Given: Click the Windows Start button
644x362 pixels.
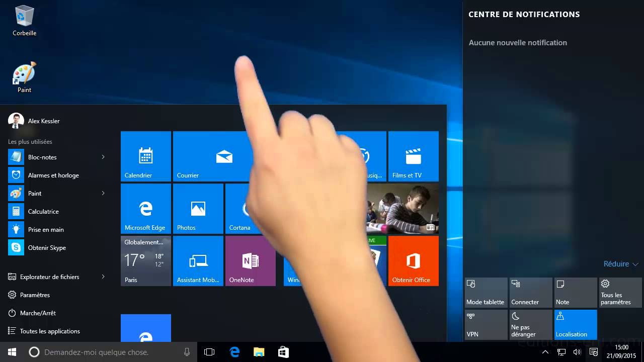Looking at the screenshot, I should (x=12, y=352).
